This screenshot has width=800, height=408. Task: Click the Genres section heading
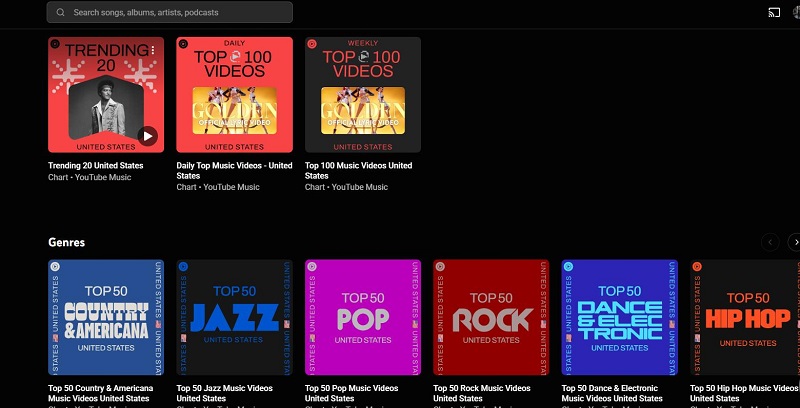[66, 242]
